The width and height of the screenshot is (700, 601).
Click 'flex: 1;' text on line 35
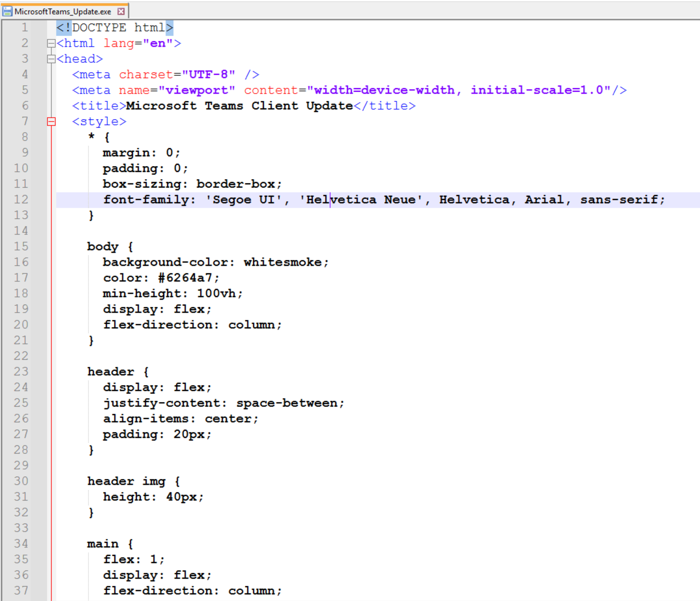click(134, 559)
